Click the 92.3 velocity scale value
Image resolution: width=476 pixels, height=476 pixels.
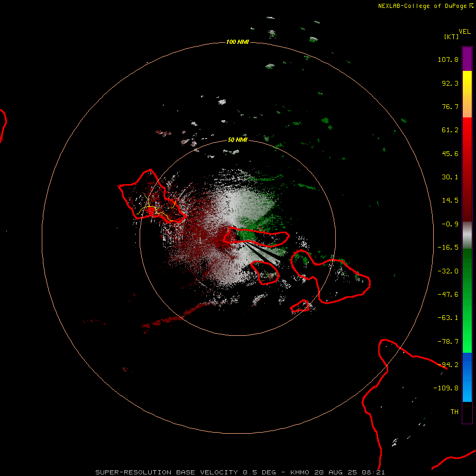point(450,83)
